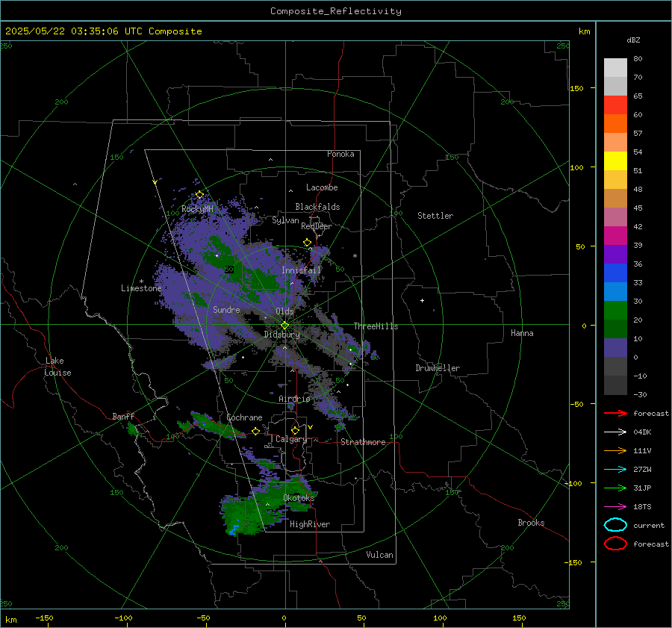The image size is (672, 628).
Task: Select the magenta 39–42 dBZ swatch
Action: 615,236
